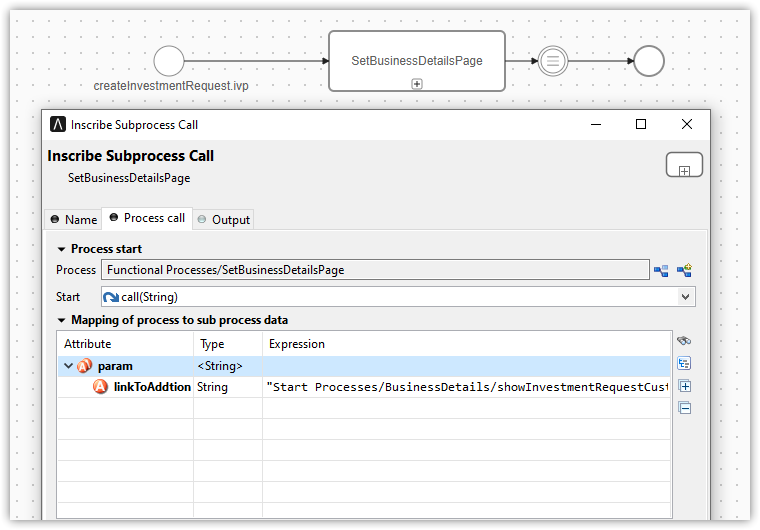This screenshot has width=760, height=530.
Task: Click the binoculars search icon
Action: (685, 341)
